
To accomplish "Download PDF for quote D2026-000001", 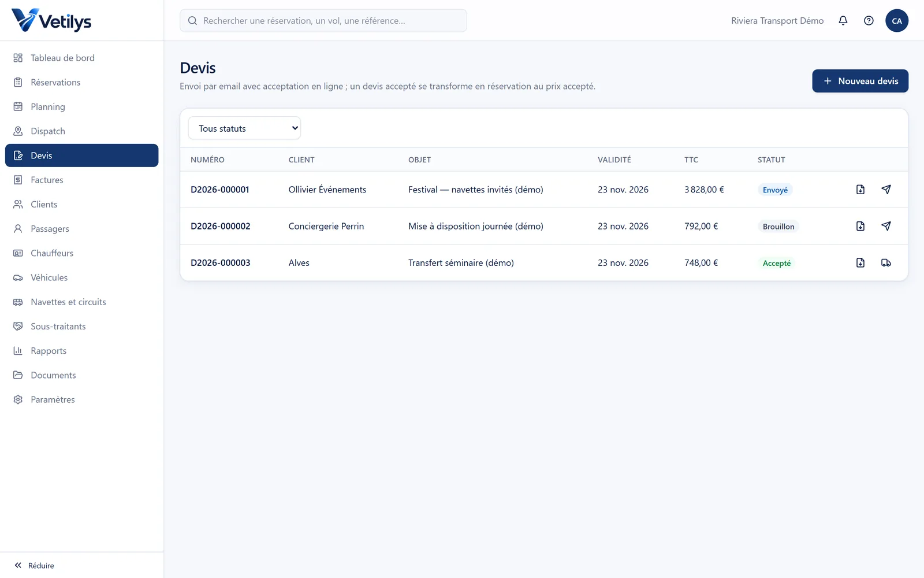I will click(x=860, y=190).
